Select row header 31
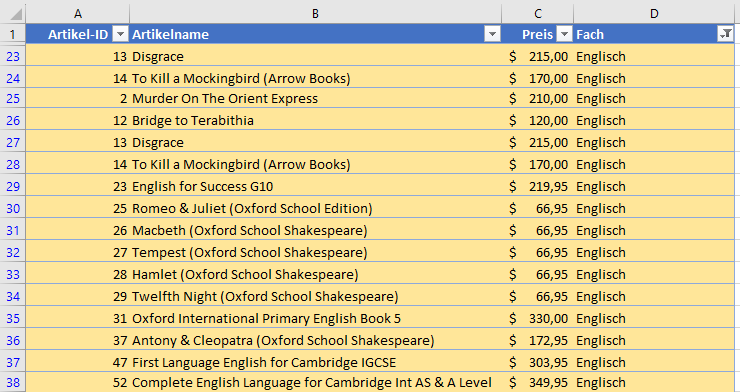Screen dimensions: 740x392 [13, 230]
